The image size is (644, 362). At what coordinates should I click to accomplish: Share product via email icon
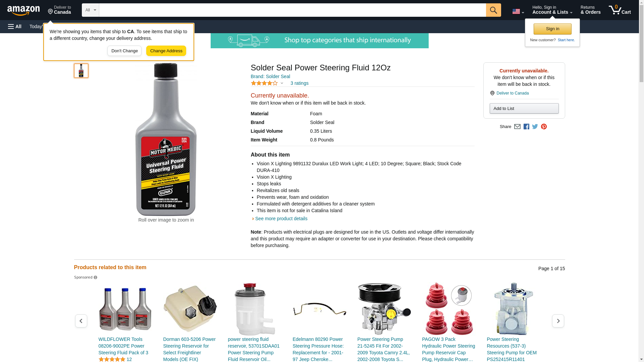click(517, 127)
